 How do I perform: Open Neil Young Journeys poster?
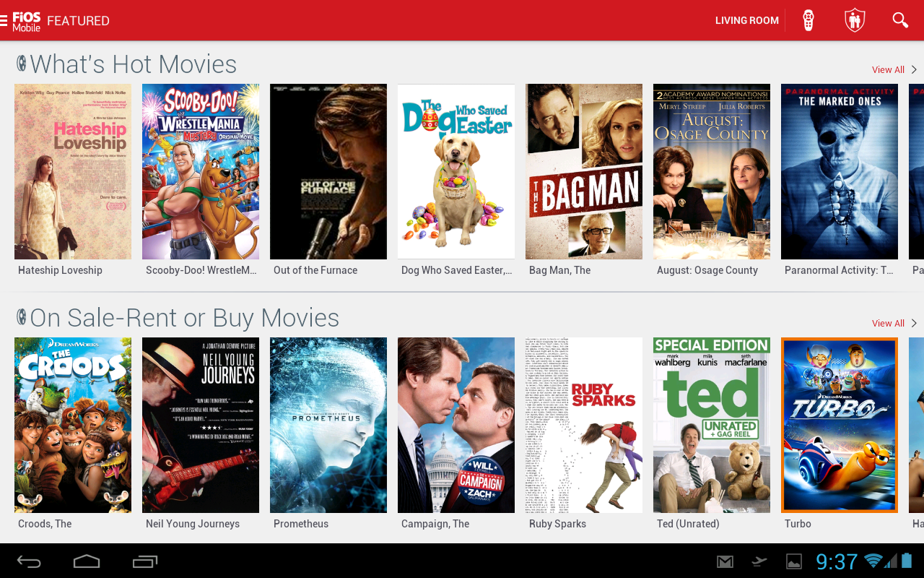201,425
